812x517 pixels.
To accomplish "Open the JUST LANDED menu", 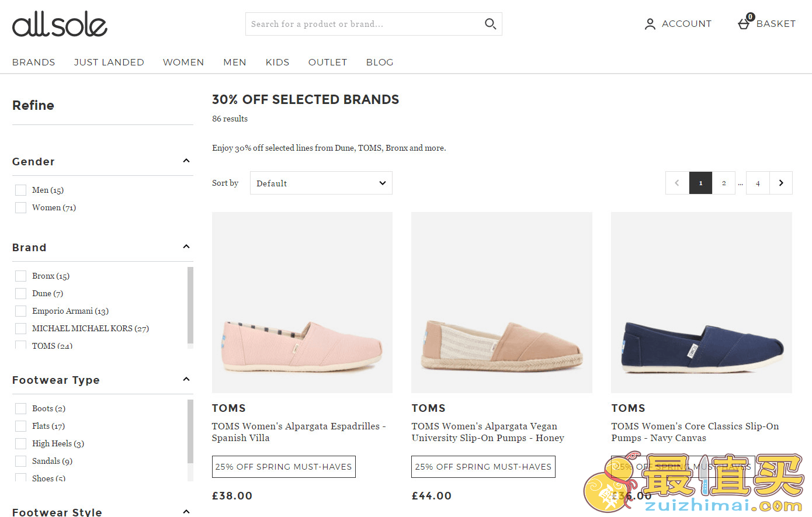I will point(109,62).
